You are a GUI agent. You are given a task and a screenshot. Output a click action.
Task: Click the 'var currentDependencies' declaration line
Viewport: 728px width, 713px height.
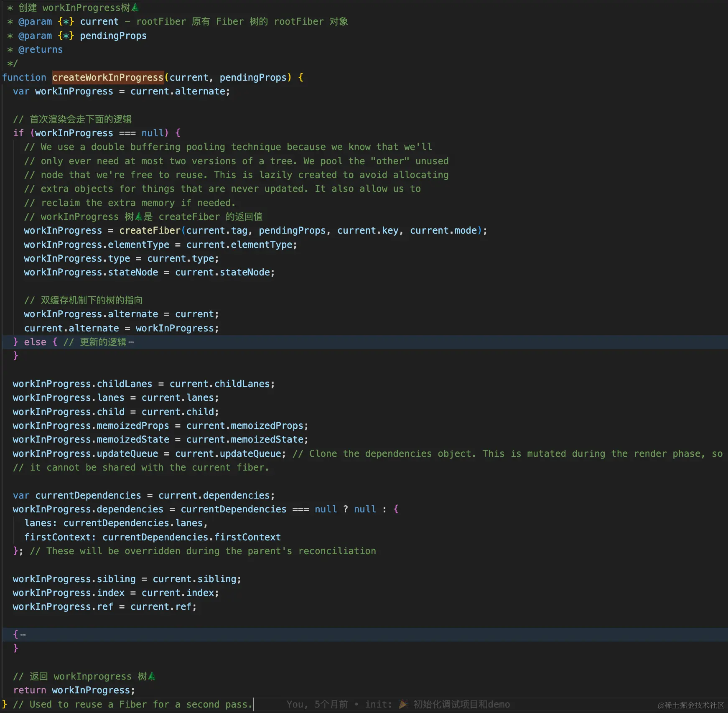pyautogui.click(x=144, y=495)
